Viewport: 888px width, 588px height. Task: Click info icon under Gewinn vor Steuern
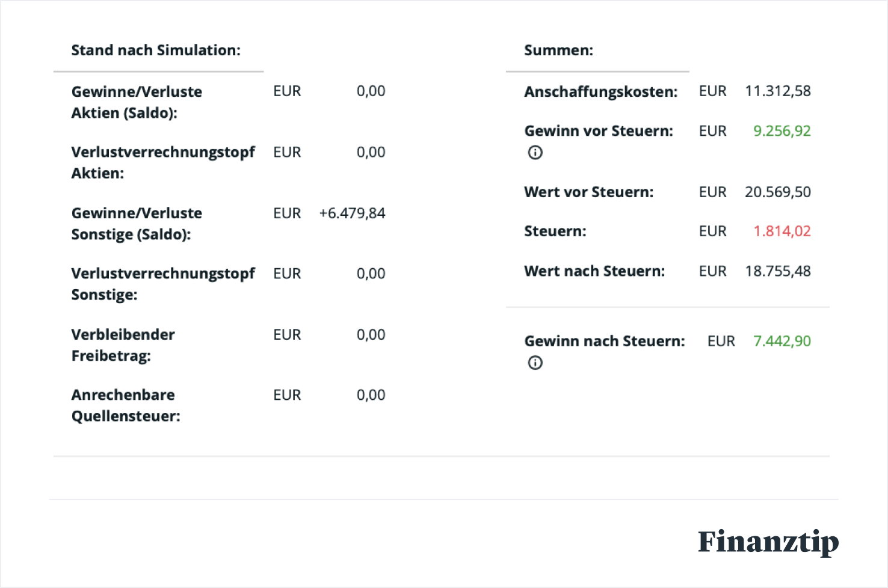pos(535,153)
